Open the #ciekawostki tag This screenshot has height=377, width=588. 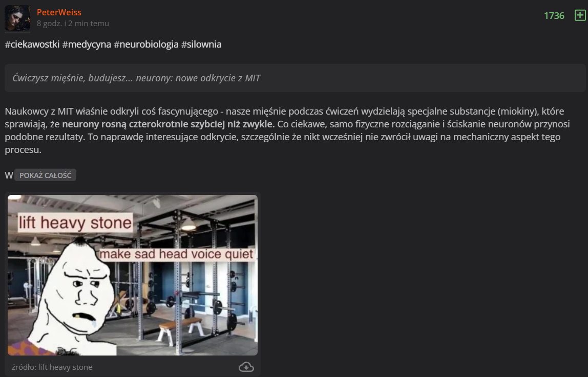(x=32, y=44)
